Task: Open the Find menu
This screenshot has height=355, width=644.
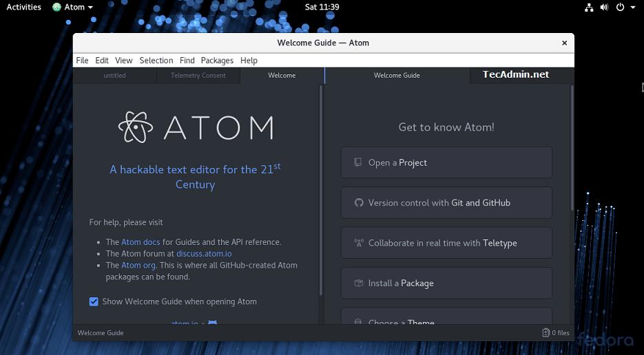Action: pos(187,61)
